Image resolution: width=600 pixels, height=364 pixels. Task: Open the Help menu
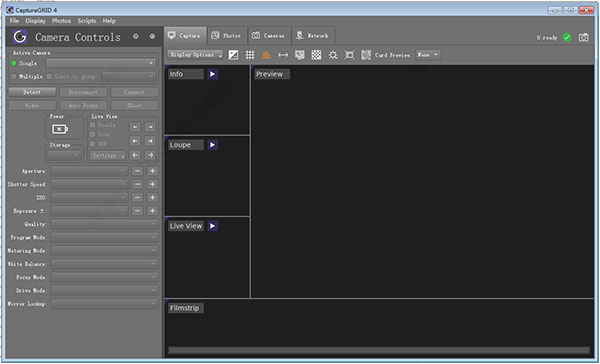coord(109,21)
